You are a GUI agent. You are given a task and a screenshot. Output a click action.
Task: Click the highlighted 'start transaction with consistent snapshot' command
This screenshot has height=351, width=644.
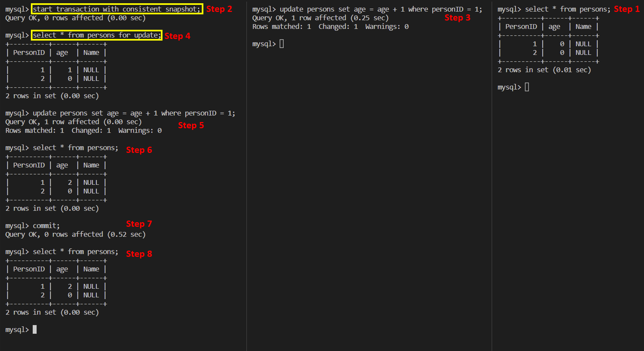pyautogui.click(x=117, y=9)
